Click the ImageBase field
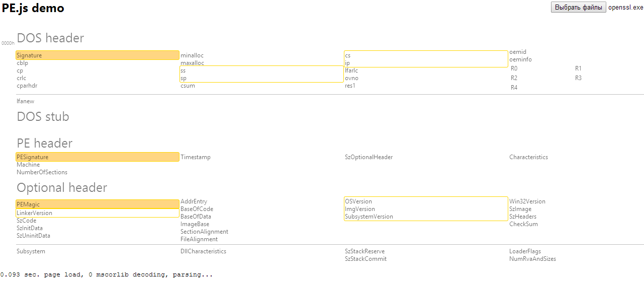The height and width of the screenshot is (281, 644). (195, 224)
